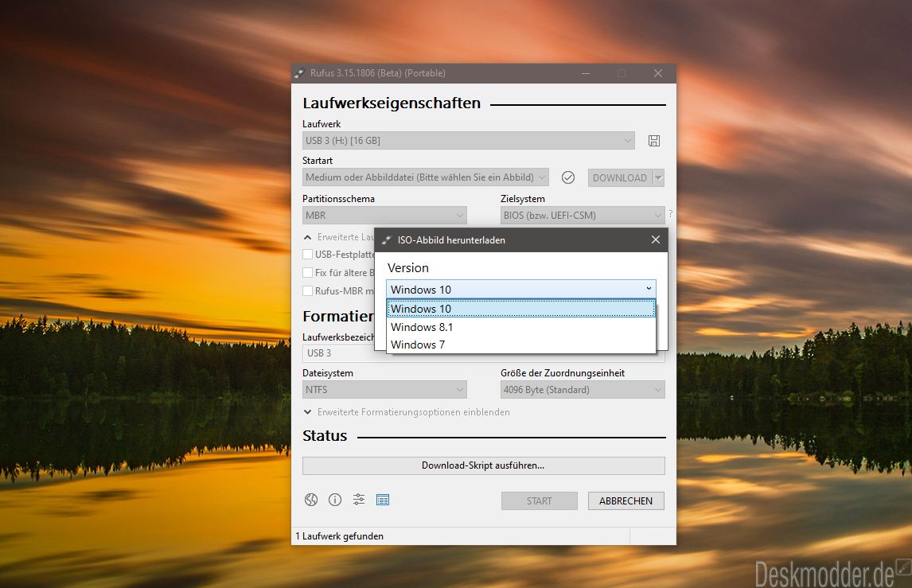Open the about info icon
Viewport: 912px width, 588px height.
point(335,500)
